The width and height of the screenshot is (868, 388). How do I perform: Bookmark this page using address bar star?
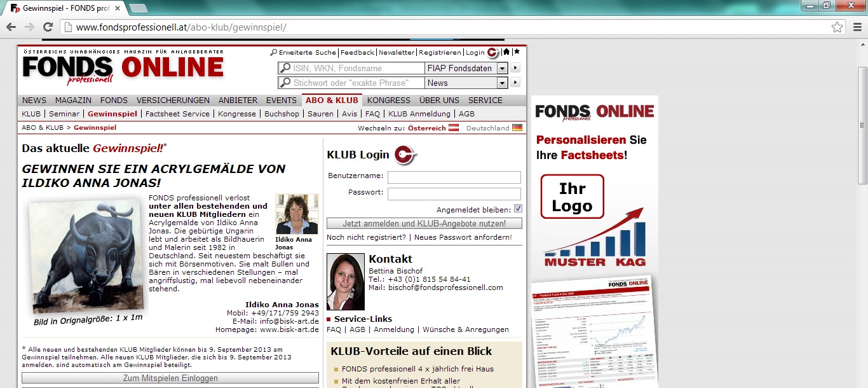[837, 27]
